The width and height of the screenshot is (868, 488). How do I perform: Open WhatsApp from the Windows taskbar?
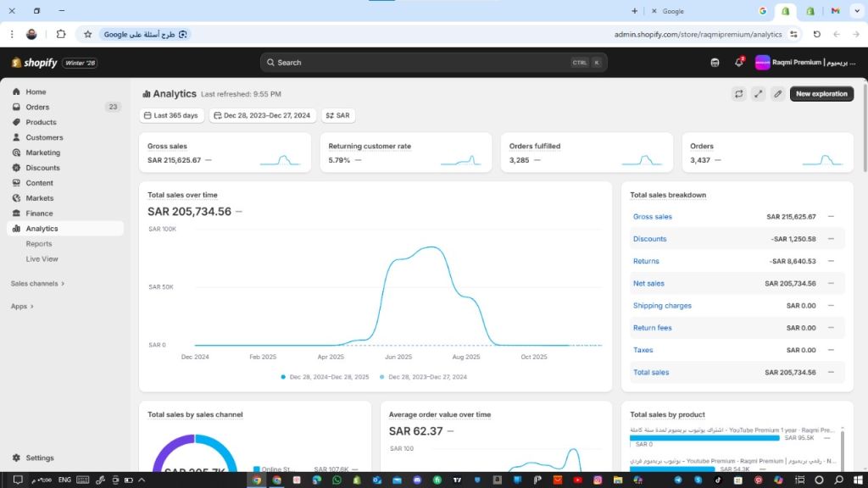tap(337, 480)
